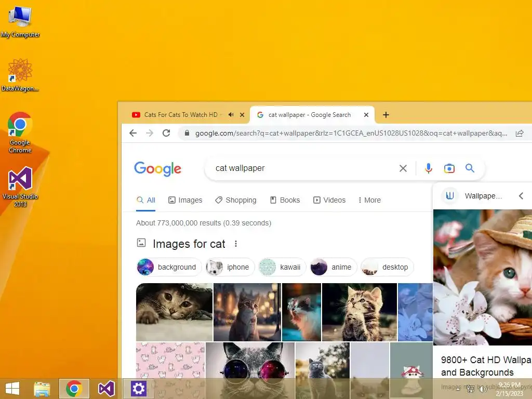Open Visual Studio from the taskbar
This screenshot has height=399, width=532.
(106, 389)
